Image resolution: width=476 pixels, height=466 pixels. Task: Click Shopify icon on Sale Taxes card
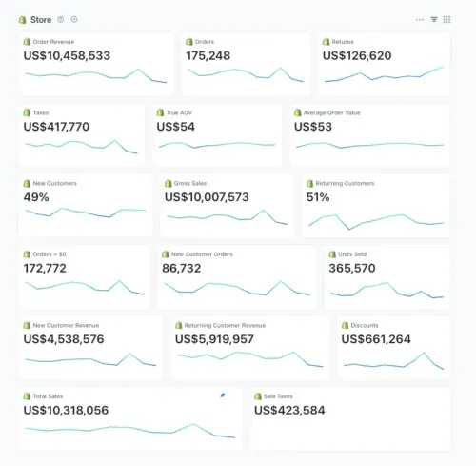coord(258,396)
